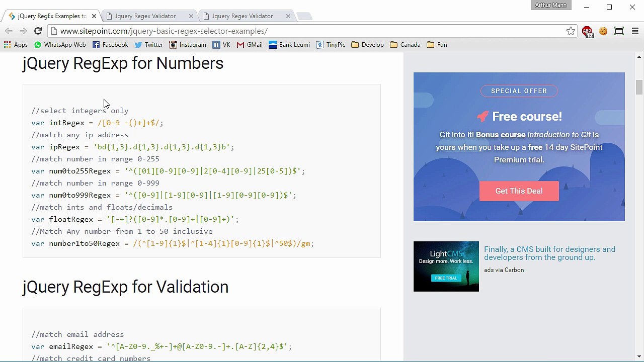
Task: Click the SPECIAL OFFER badge
Action: 519,91
